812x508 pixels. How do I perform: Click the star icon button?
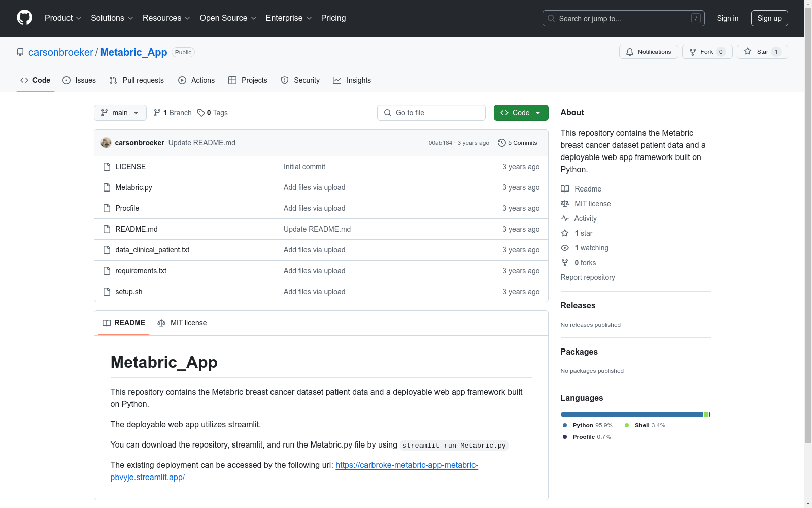tap(748, 52)
